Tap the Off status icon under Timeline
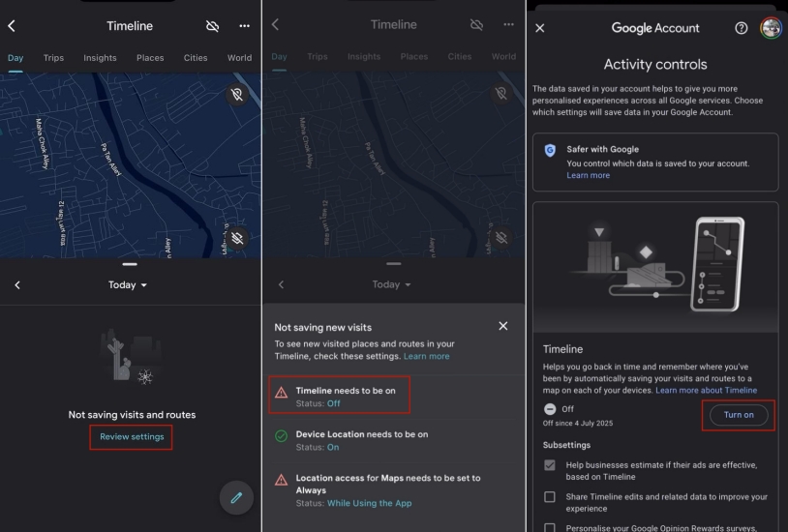Image resolution: width=788 pixels, height=532 pixels. (x=550, y=409)
